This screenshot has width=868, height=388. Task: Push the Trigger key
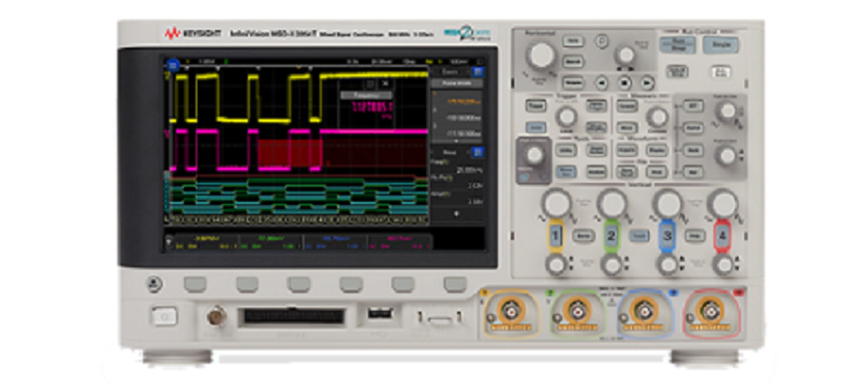[535, 106]
